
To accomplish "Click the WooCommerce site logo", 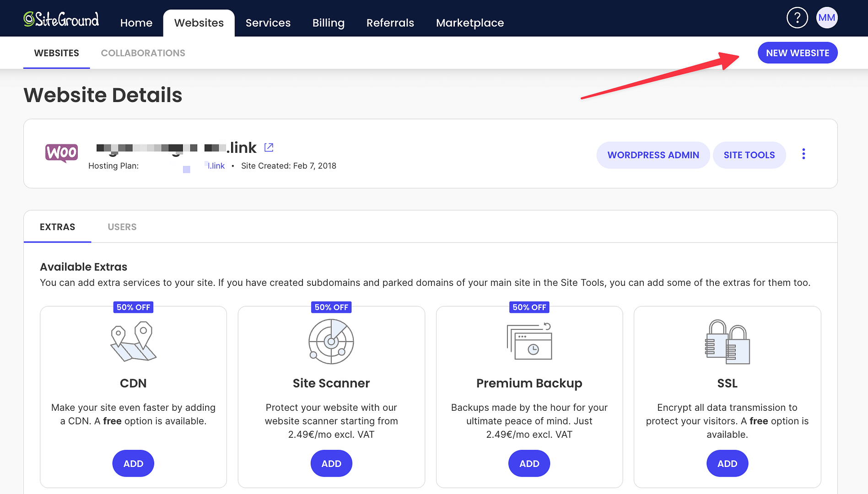I will point(61,153).
